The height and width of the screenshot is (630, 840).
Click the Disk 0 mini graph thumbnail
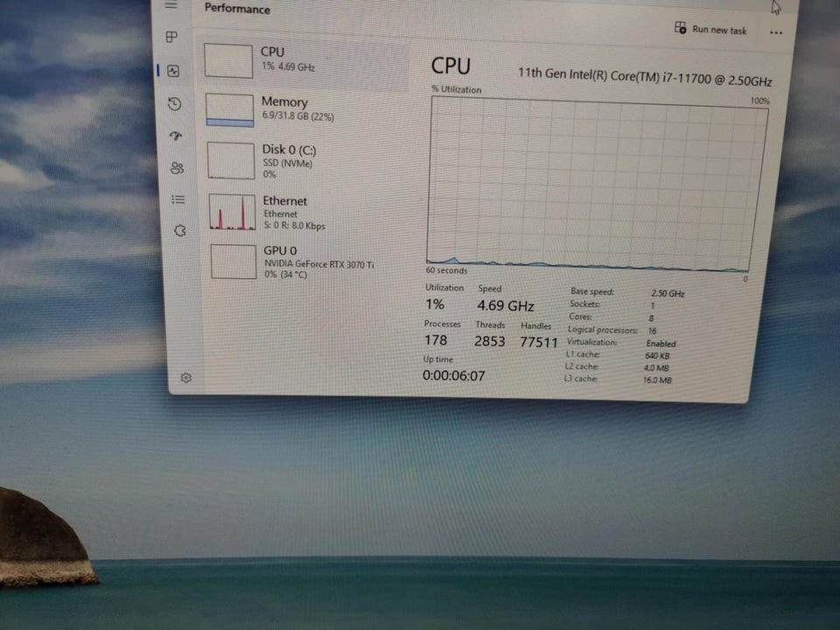[x=231, y=161]
